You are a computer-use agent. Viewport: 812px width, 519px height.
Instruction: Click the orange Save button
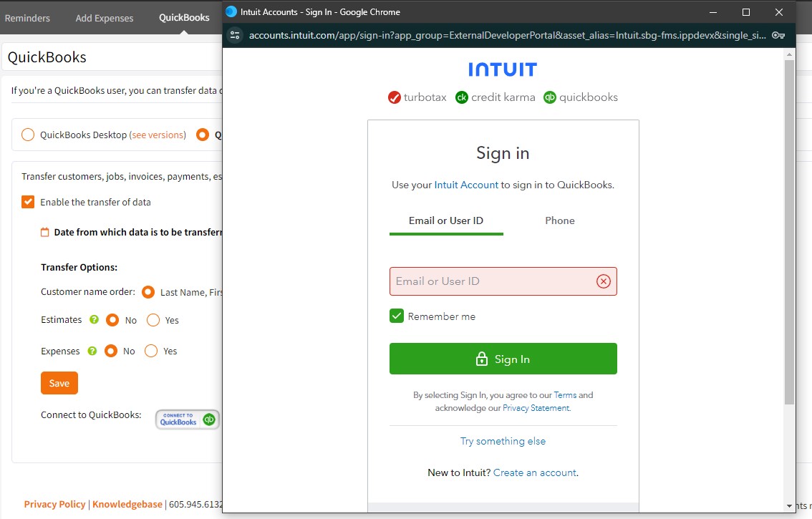pos(59,383)
